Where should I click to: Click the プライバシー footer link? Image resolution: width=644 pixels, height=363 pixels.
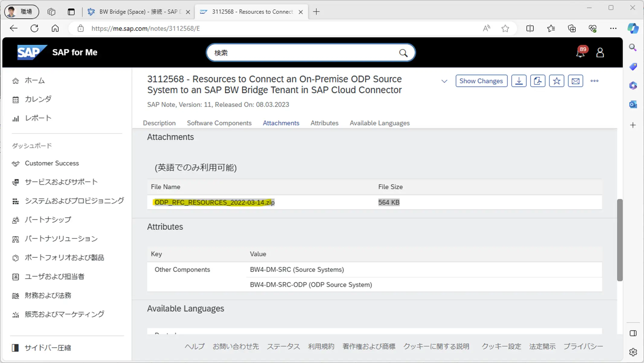(x=583, y=346)
